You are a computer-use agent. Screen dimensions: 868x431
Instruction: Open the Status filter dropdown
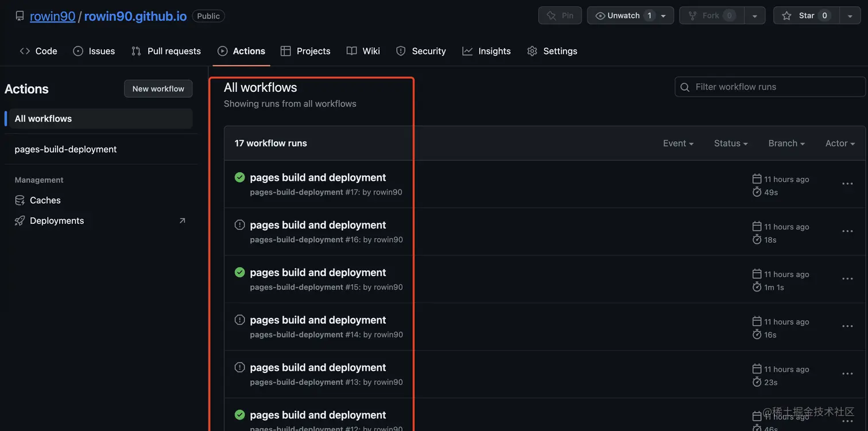pos(731,143)
